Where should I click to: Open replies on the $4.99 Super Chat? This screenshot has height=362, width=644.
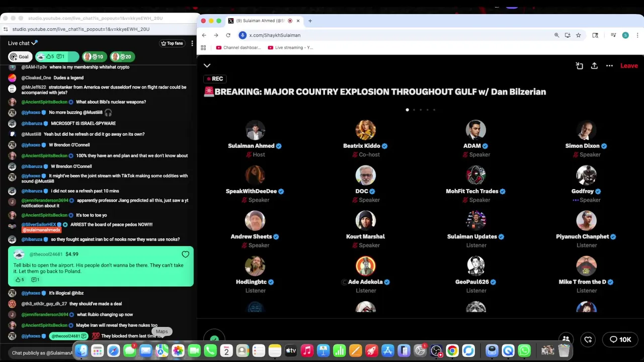[x=35, y=280]
